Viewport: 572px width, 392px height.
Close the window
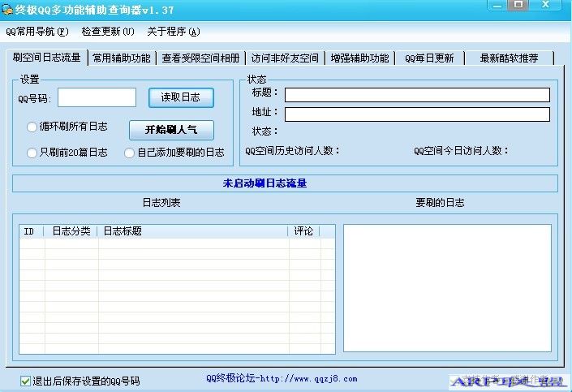point(545,5)
